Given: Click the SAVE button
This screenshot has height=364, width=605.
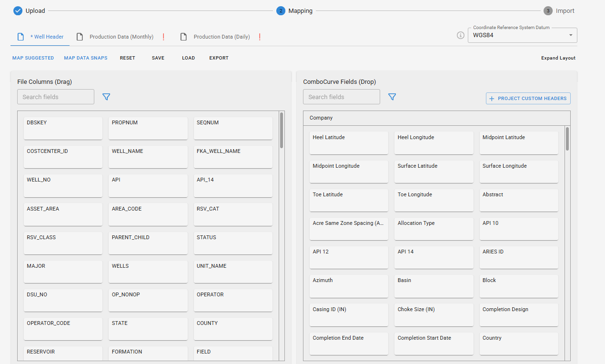Looking at the screenshot, I should click(x=158, y=58).
